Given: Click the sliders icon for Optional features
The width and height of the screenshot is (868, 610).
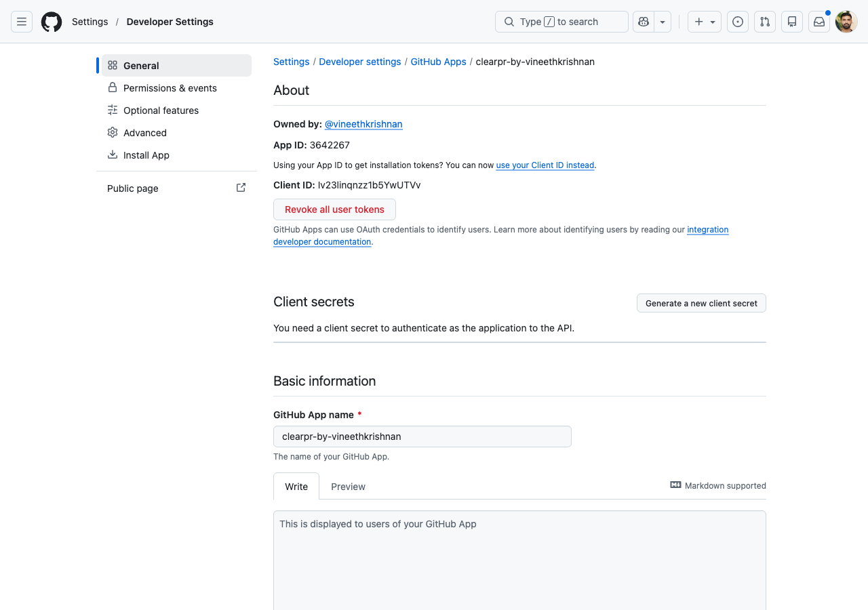Looking at the screenshot, I should pos(113,110).
